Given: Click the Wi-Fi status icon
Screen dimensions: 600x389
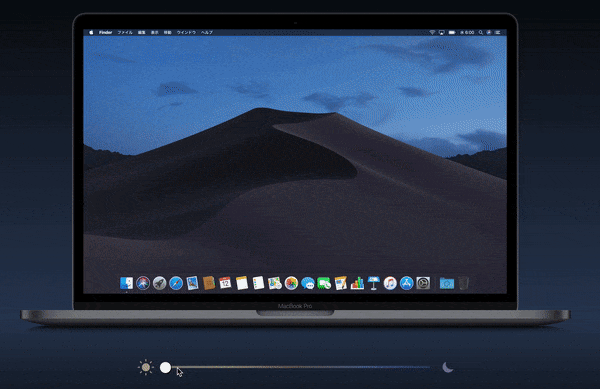Looking at the screenshot, I should click(432, 33).
